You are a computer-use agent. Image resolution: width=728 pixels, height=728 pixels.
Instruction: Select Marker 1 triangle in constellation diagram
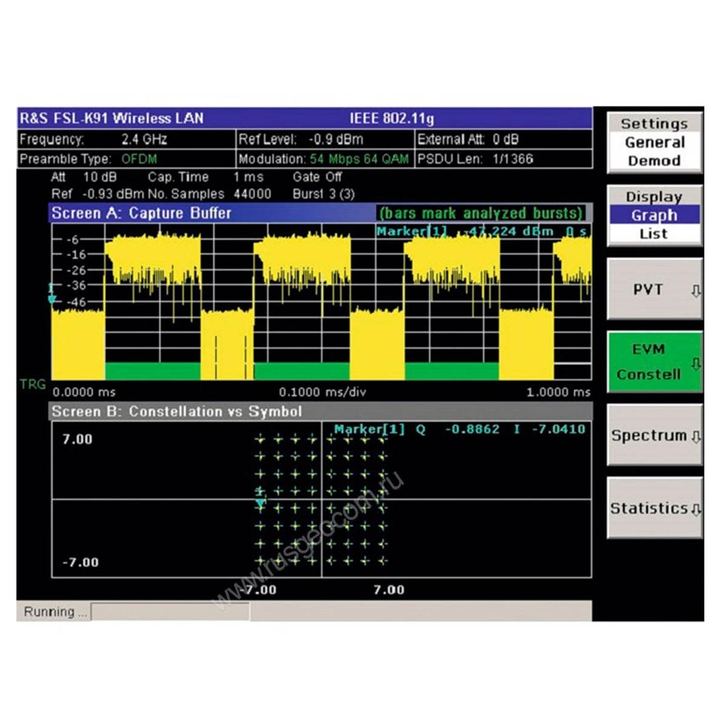(x=260, y=502)
